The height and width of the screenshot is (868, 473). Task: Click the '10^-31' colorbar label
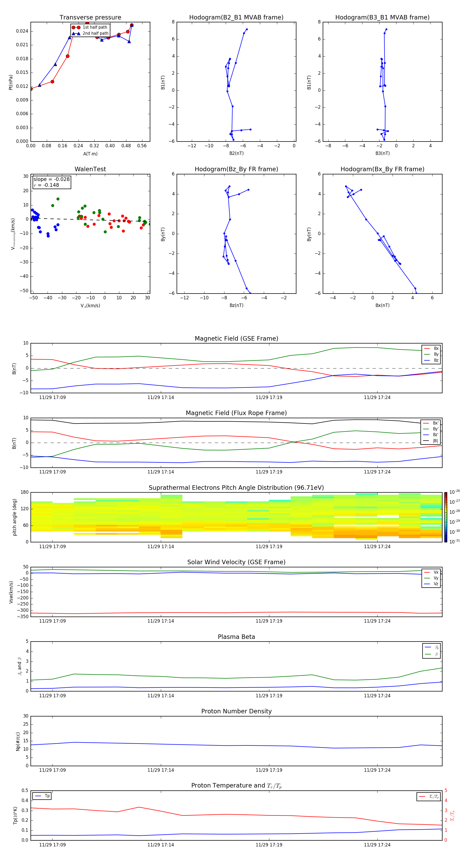[455, 542]
